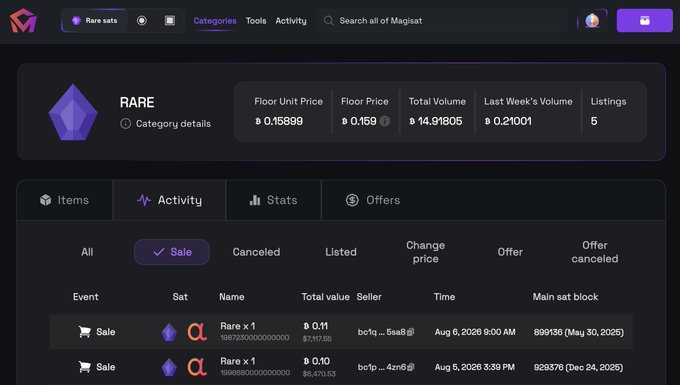Select the Canceled activity filter
680x385 pixels.
[x=256, y=252]
